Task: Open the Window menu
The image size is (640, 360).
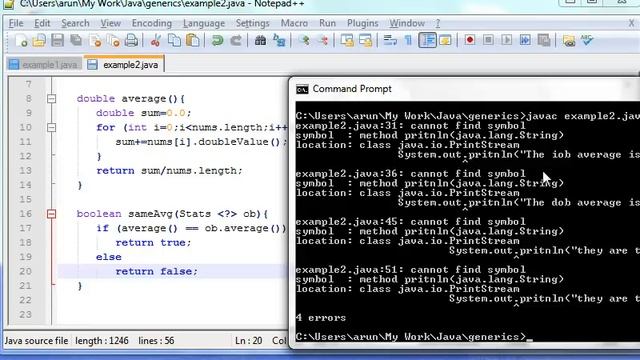Action: [x=407, y=23]
